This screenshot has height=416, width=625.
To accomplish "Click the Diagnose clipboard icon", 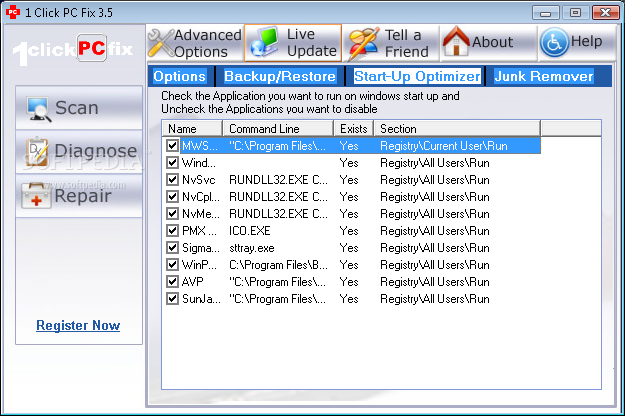I will click(x=37, y=151).
